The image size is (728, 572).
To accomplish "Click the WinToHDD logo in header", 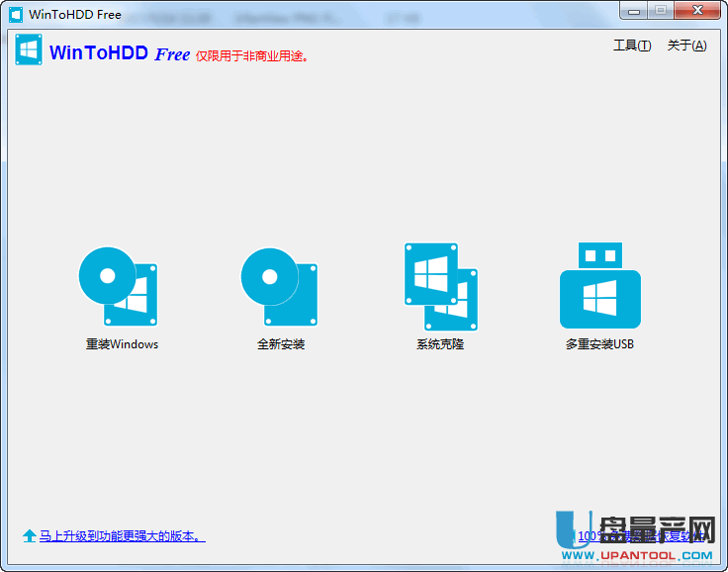I will tap(28, 50).
